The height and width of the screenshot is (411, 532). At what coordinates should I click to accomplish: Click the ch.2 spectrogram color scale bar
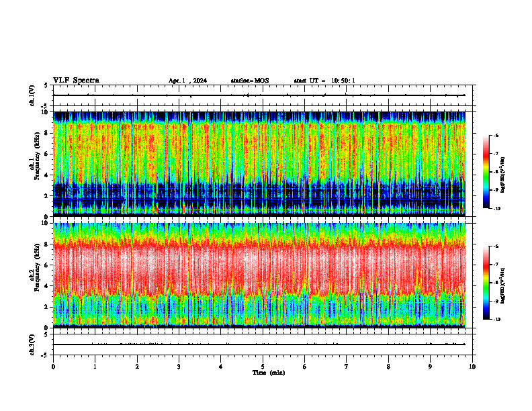point(486,283)
